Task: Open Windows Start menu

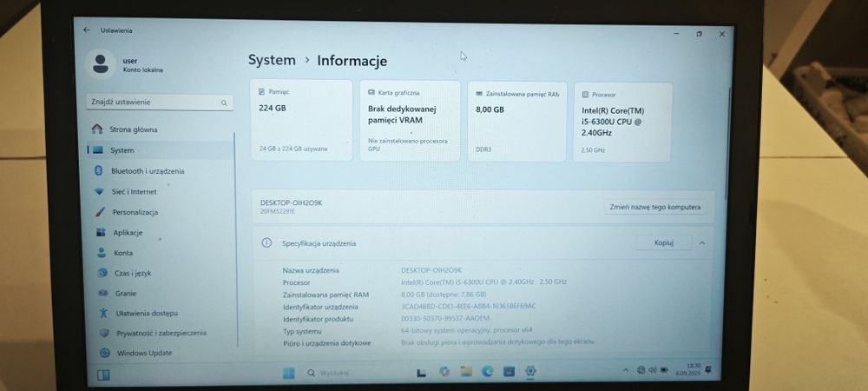Action: click(288, 373)
